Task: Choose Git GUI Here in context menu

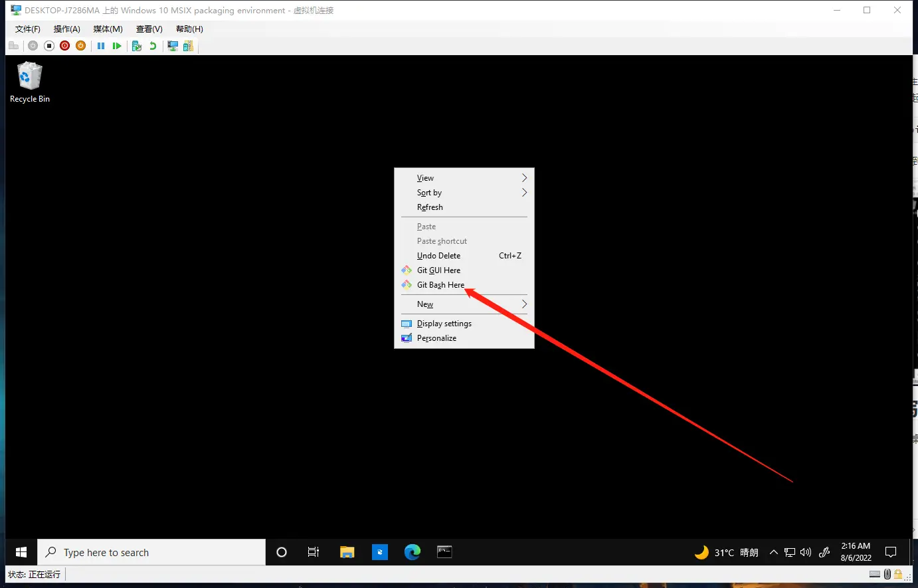Action: click(x=438, y=270)
